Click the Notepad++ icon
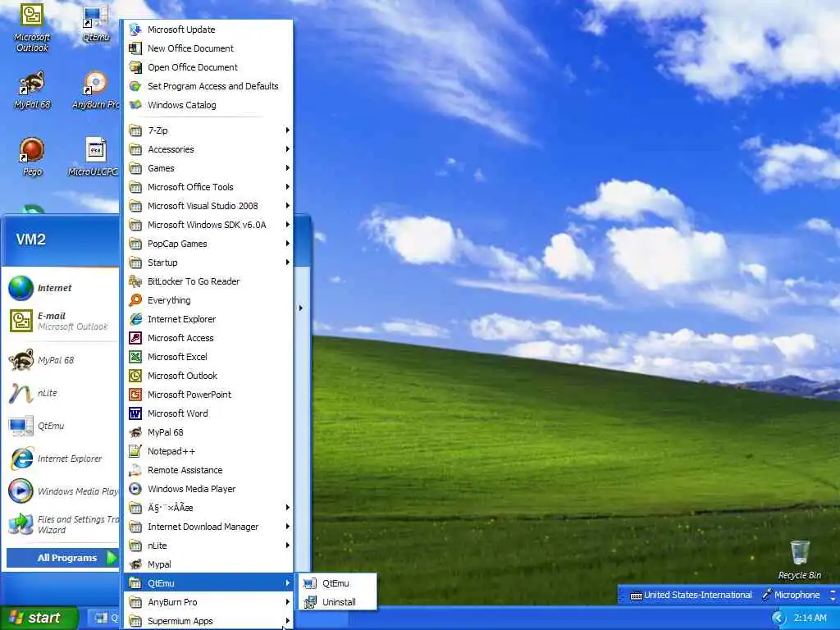The image size is (840, 630). 135,451
